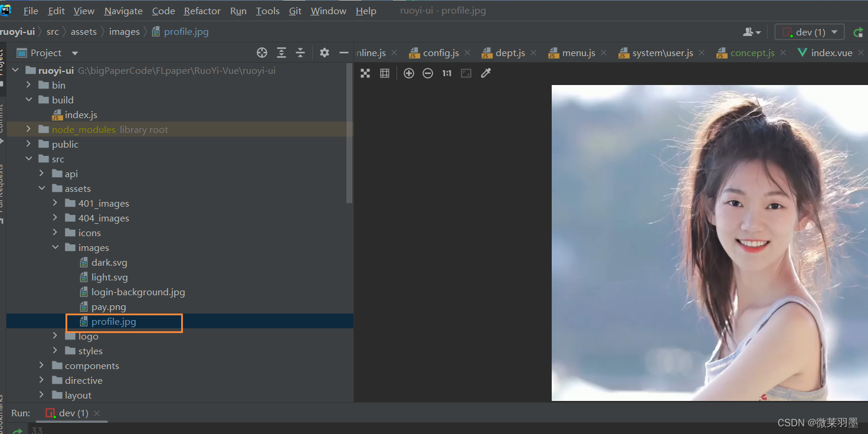The image size is (868, 434).
Task: Collapse the build folder
Action: pos(28,100)
